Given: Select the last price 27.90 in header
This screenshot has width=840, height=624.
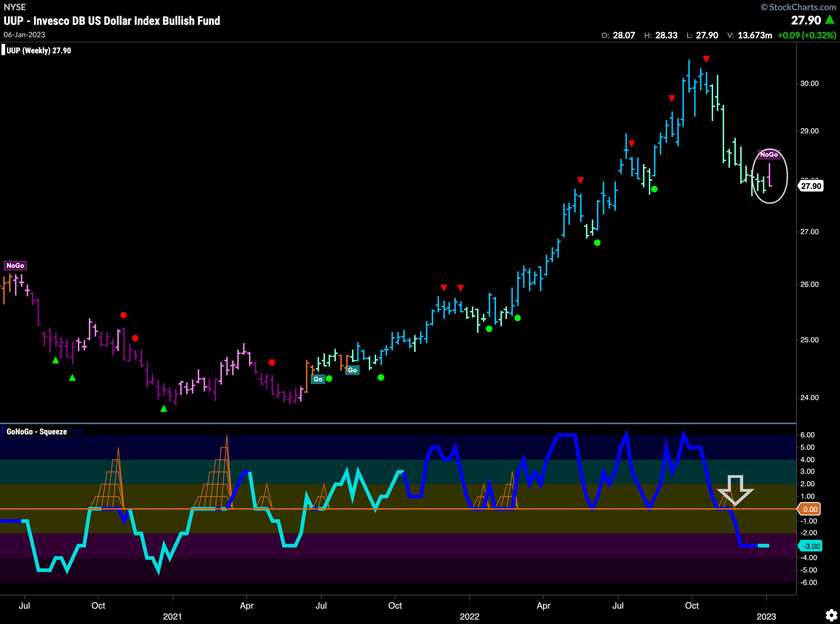Looking at the screenshot, I should pos(806,20).
